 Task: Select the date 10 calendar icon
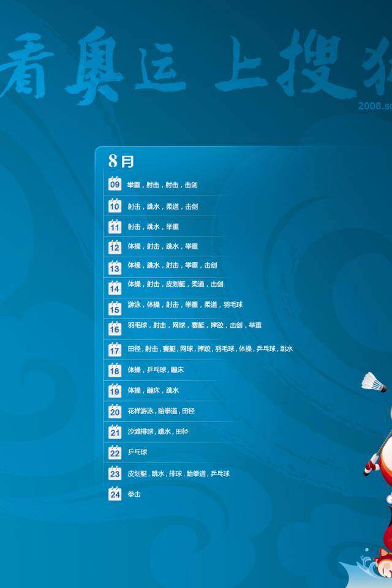pyautogui.click(x=115, y=206)
